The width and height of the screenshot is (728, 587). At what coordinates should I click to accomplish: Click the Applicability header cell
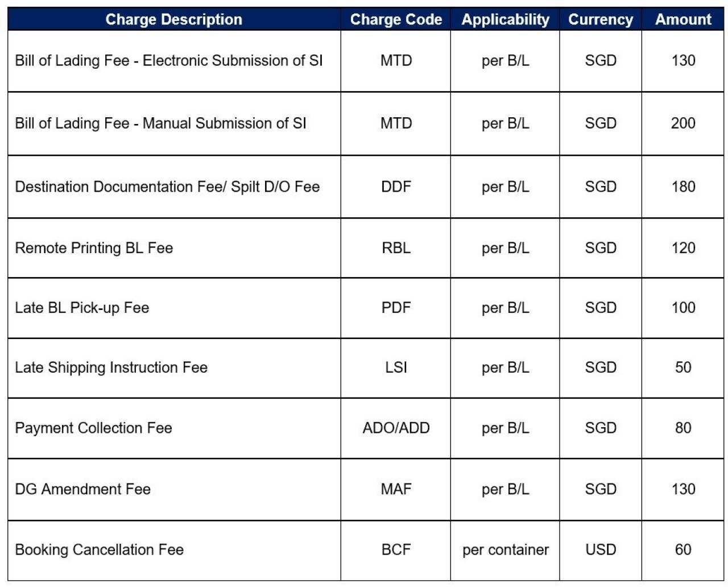[505, 19]
